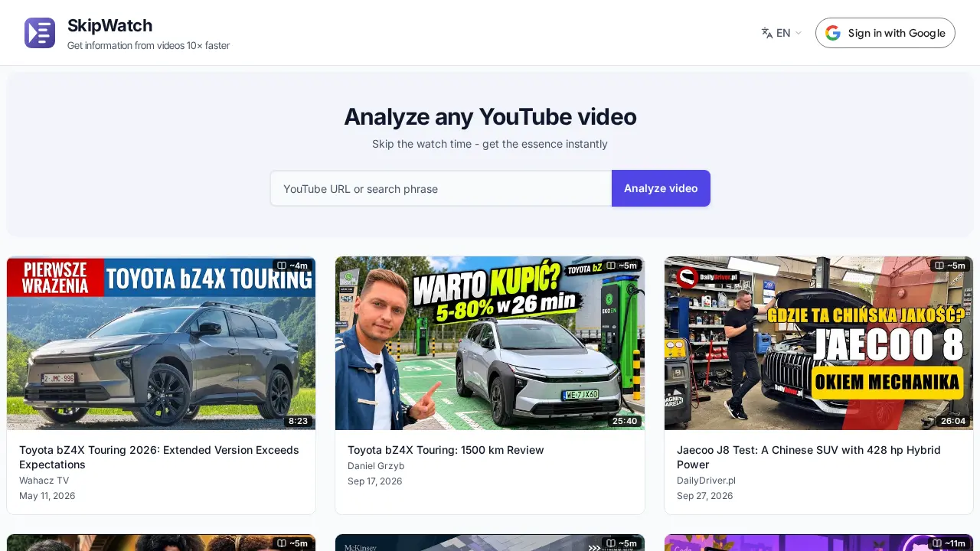980x551 pixels.
Task: Click the SkipWatch site title
Action: click(109, 25)
